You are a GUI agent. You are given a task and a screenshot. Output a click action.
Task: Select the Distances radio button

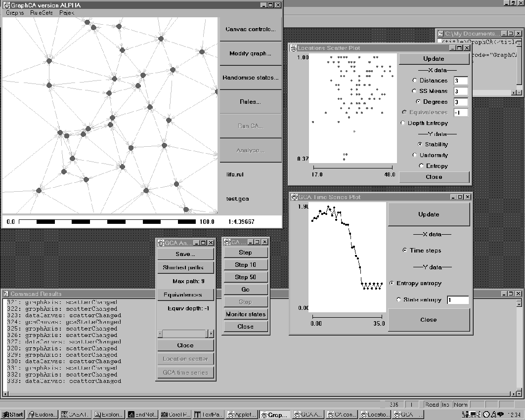pyautogui.click(x=414, y=81)
